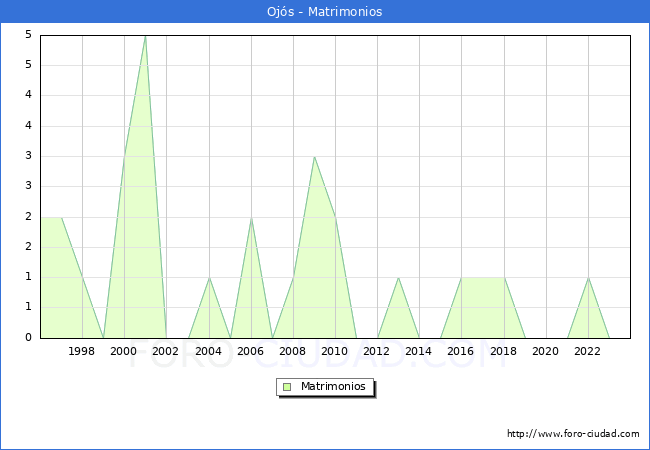The height and width of the screenshot is (450, 650).
Task: Select the 2020 x-axis label
Action: [x=545, y=351]
